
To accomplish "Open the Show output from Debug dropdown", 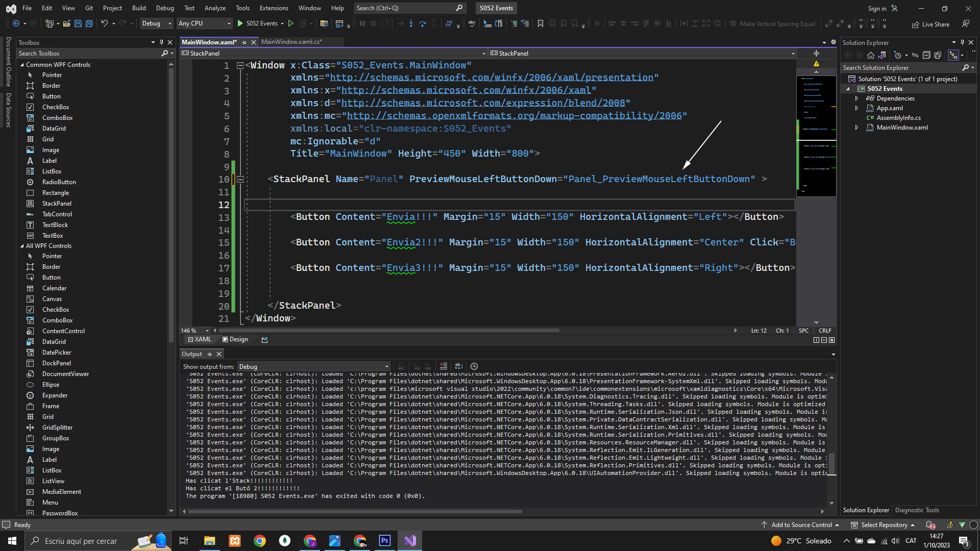I will click(x=313, y=366).
